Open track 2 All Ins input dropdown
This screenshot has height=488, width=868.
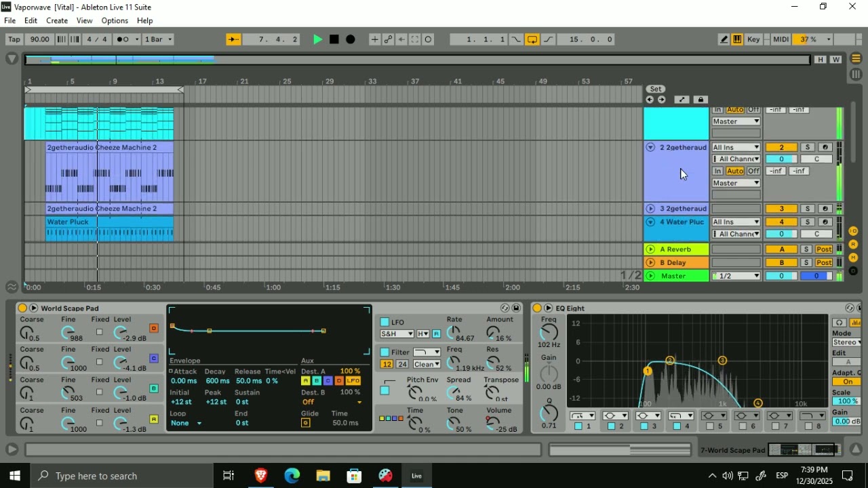pos(736,147)
